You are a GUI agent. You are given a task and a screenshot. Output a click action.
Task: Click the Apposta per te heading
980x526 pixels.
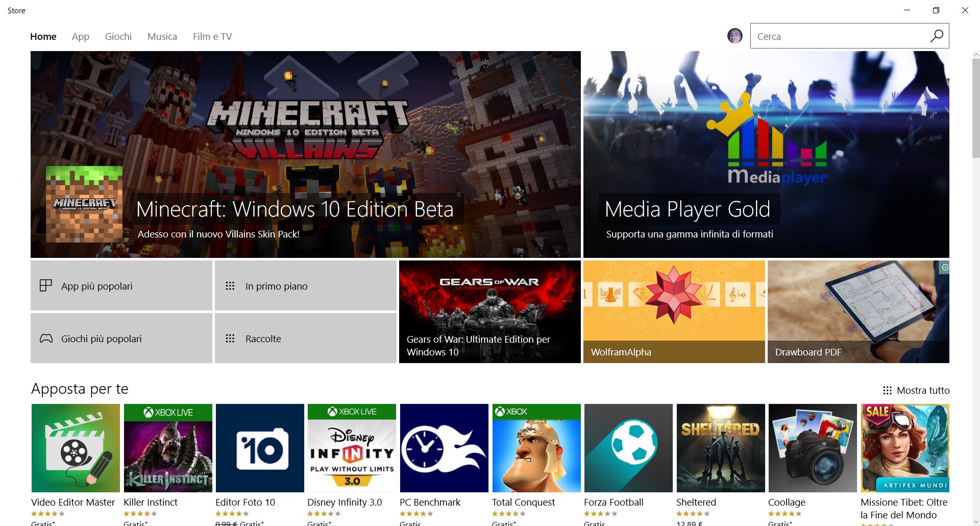pos(80,389)
